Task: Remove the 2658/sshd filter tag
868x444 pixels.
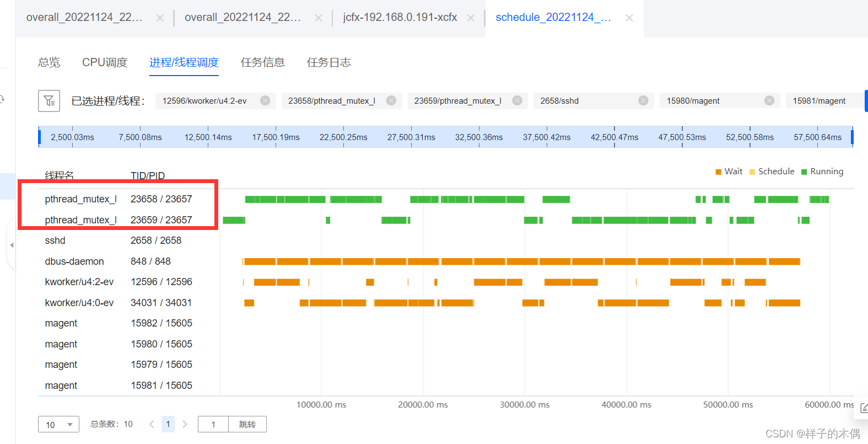Action: click(x=643, y=100)
